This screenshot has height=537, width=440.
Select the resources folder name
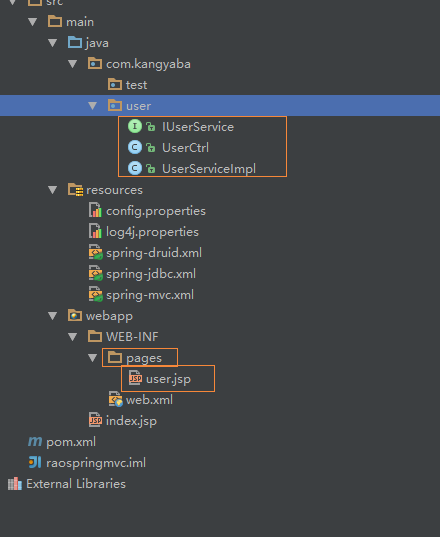(x=114, y=190)
